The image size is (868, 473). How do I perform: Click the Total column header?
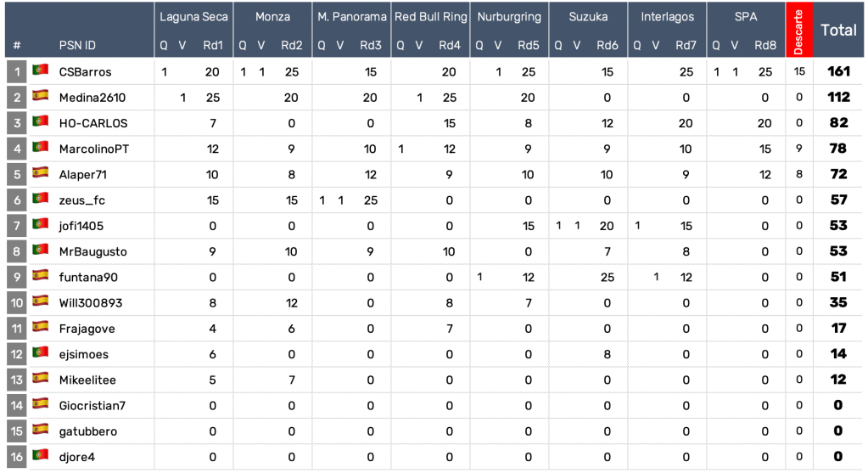point(838,31)
